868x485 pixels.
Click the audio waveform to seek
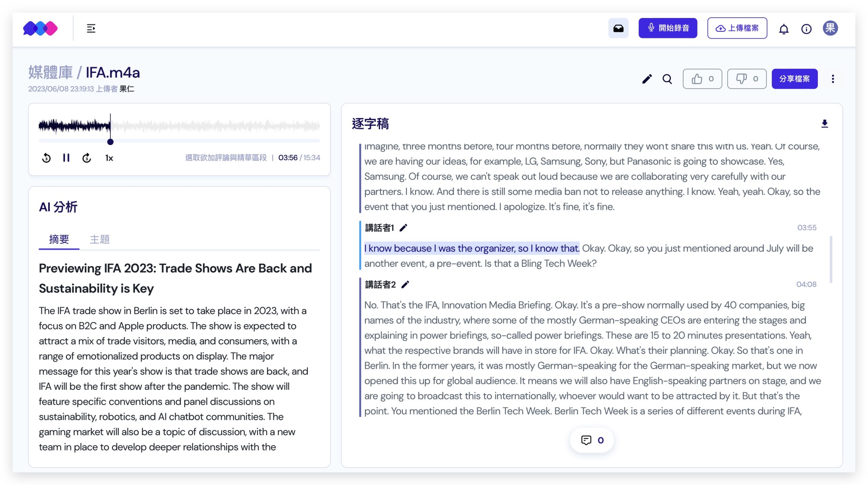click(179, 126)
